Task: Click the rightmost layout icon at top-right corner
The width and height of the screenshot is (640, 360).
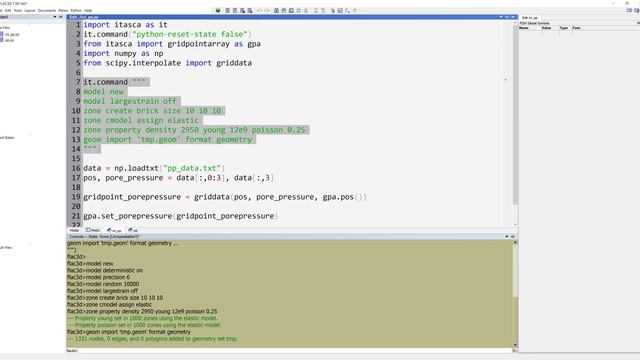Action: [x=637, y=10]
